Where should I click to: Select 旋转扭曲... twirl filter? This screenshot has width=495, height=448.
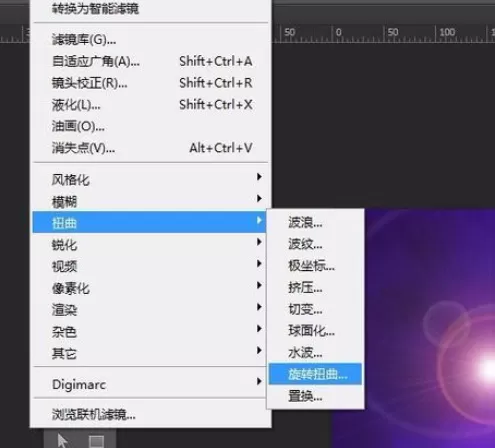[x=315, y=374]
